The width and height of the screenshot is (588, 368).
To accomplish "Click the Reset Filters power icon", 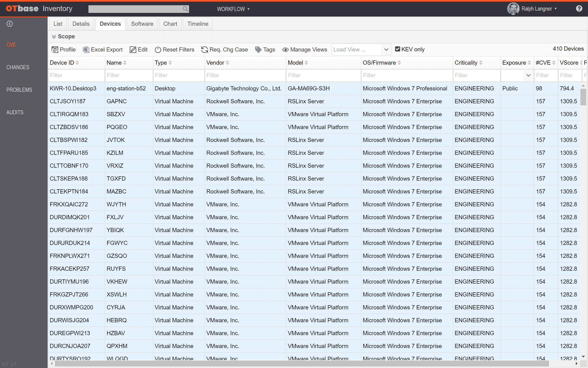I will (x=158, y=50).
